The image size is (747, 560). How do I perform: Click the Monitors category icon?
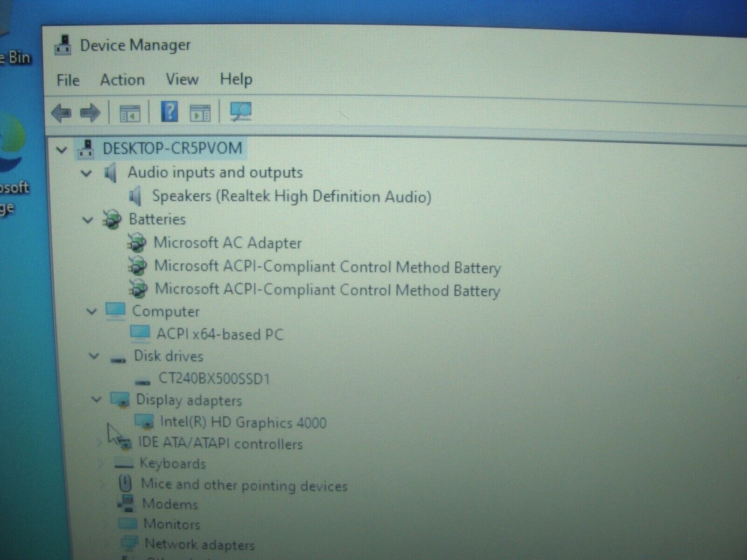[127, 523]
